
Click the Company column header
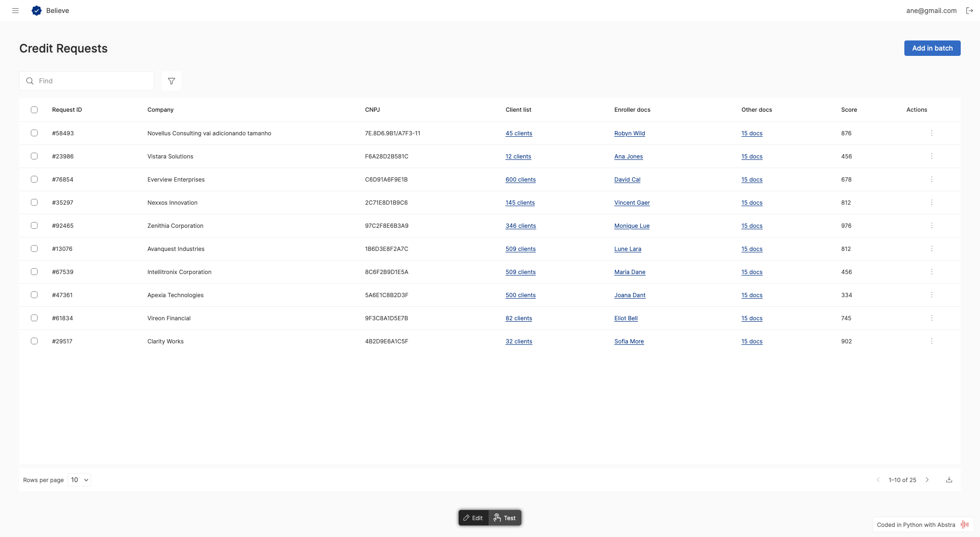click(160, 110)
